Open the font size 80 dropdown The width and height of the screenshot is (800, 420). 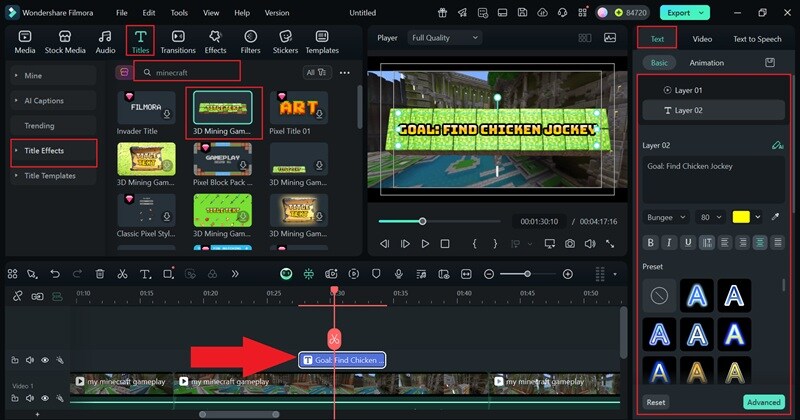pos(711,217)
